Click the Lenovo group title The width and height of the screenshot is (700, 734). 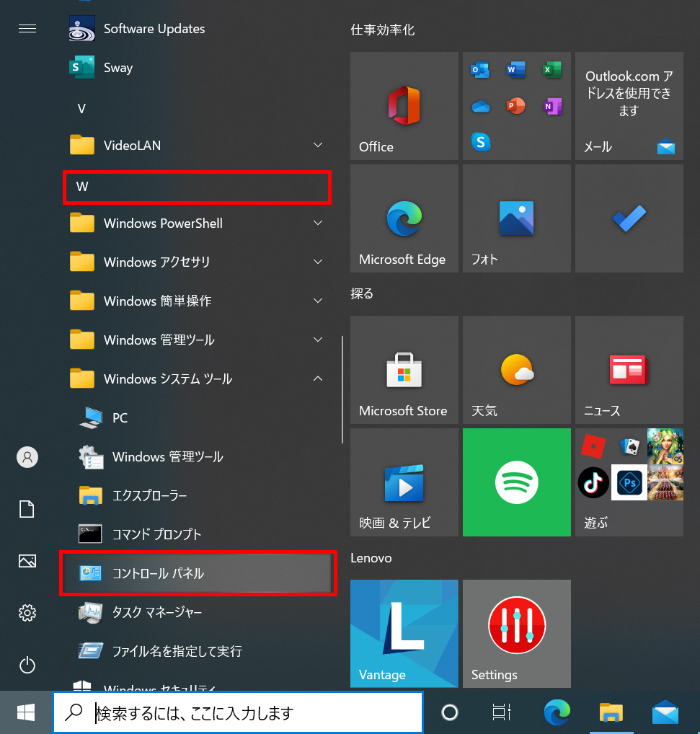pos(371,557)
